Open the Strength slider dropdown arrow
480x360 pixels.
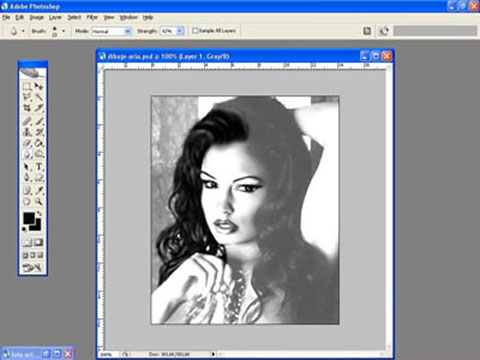[x=180, y=31]
